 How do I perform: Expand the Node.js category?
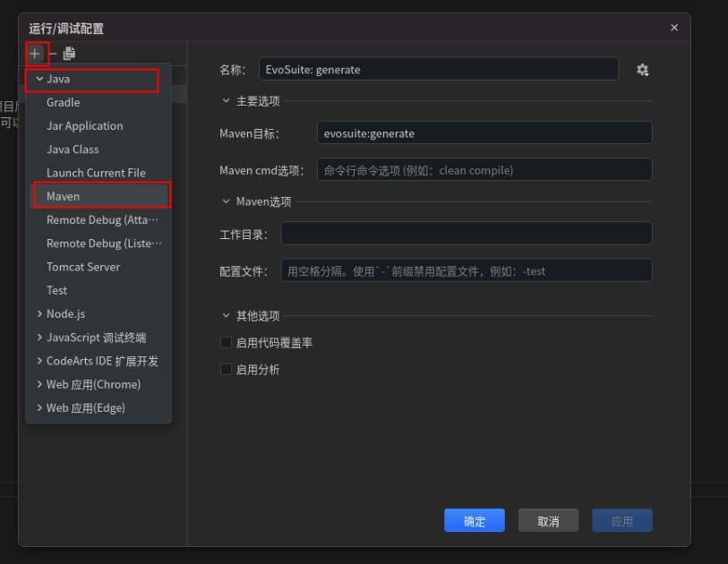[x=40, y=314]
